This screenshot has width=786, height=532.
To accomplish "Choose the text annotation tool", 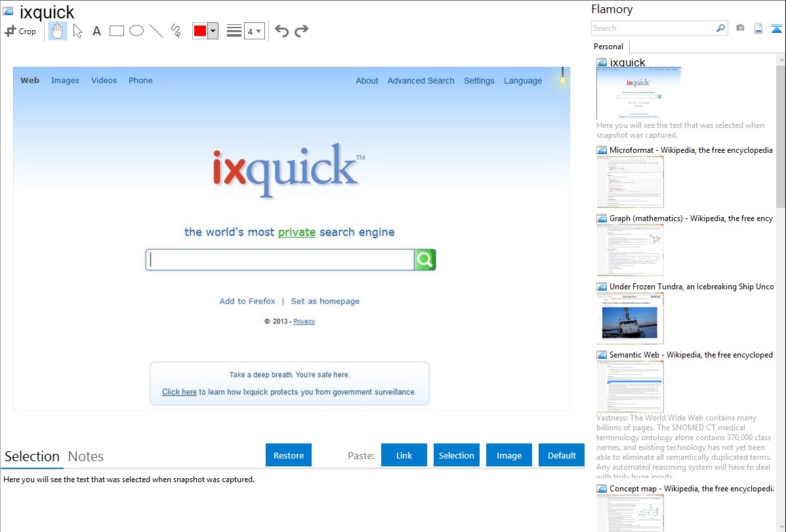I will coord(96,31).
